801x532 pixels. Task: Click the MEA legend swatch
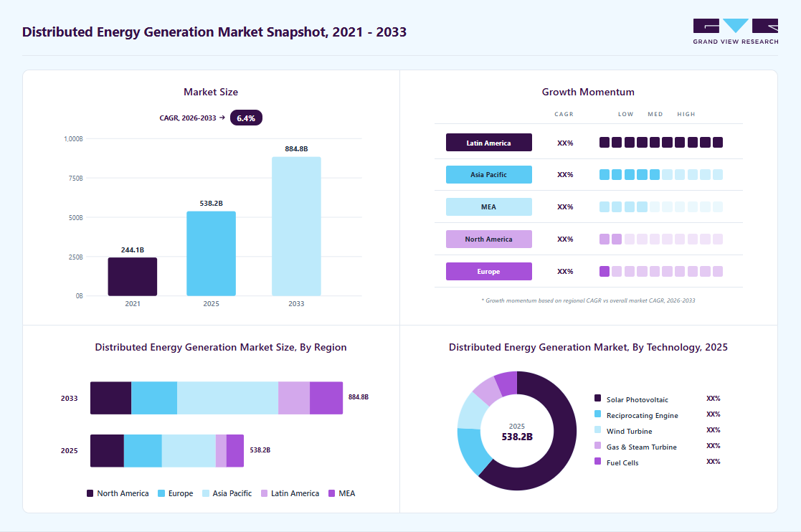coord(331,493)
